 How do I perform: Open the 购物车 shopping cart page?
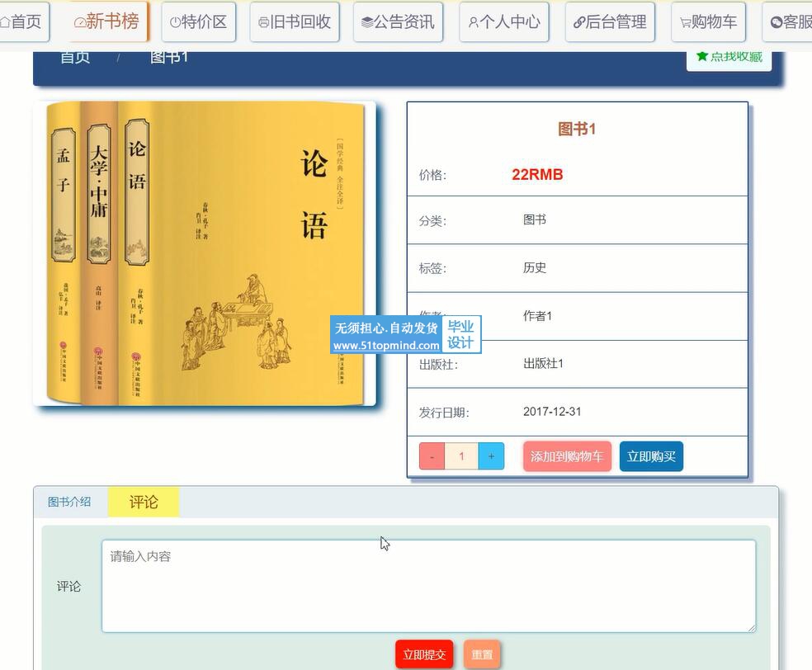[708, 21]
